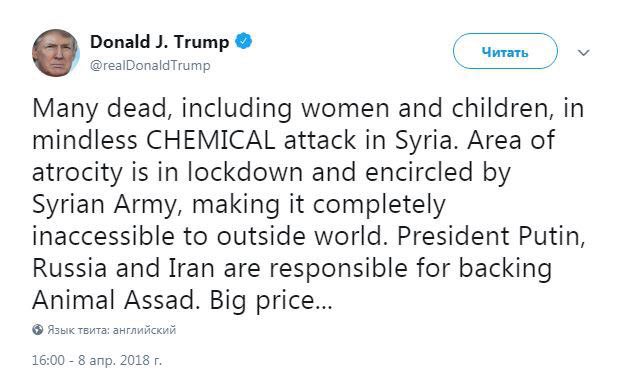This screenshot has width=624, height=379.
Task: Click the first line starting Many dead
Action: [308, 108]
